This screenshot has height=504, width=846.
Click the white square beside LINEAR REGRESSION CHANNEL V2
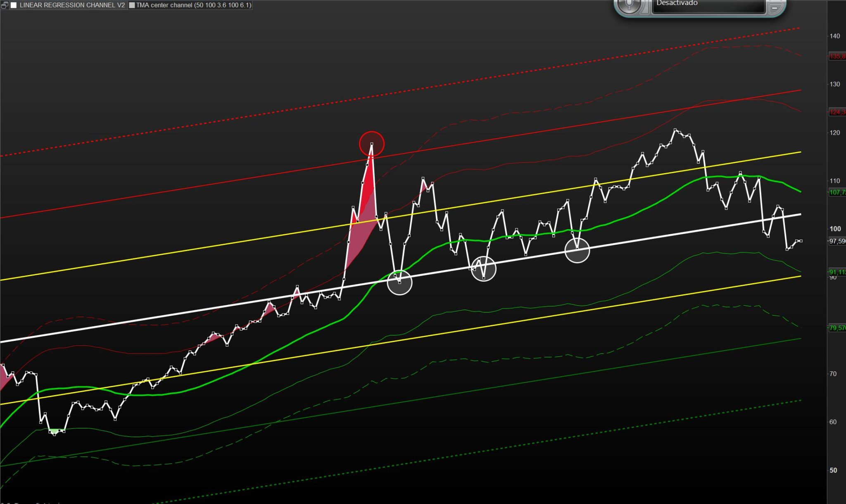click(14, 5)
